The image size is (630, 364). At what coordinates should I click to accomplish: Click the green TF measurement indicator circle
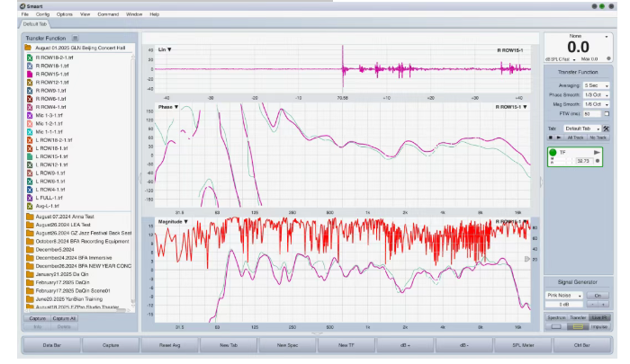point(553,153)
